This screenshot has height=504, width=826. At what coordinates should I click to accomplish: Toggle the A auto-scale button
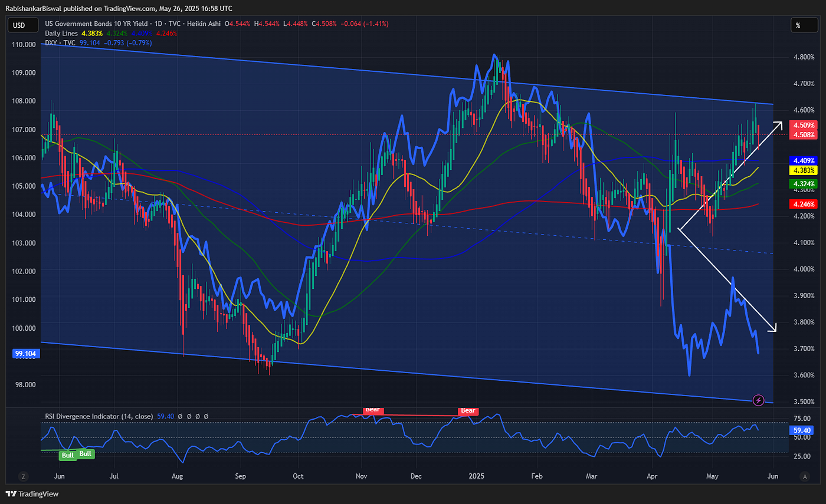tap(804, 476)
